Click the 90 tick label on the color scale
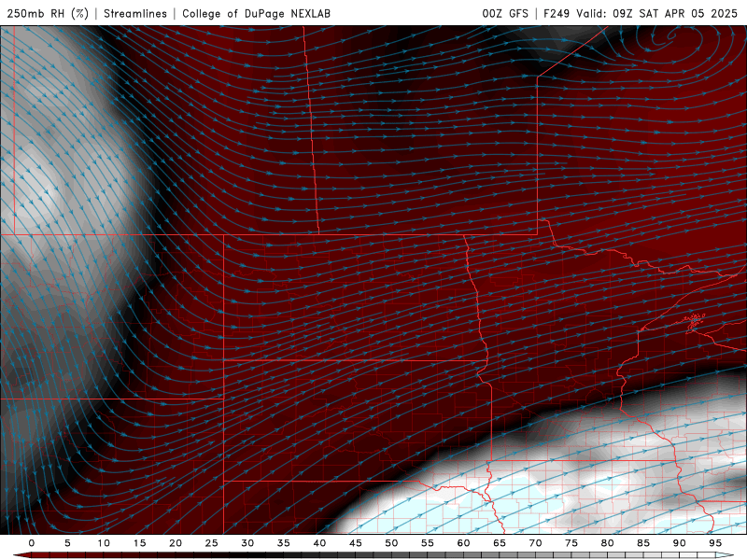 click(679, 543)
